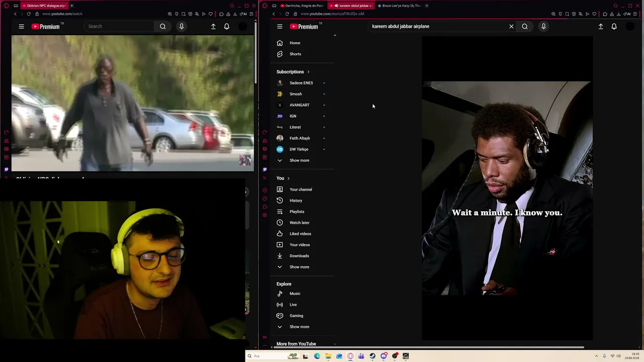The width and height of the screenshot is (644, 362).
Task: Start voice search in the left YouTube window
Action: tap(182, 26)
